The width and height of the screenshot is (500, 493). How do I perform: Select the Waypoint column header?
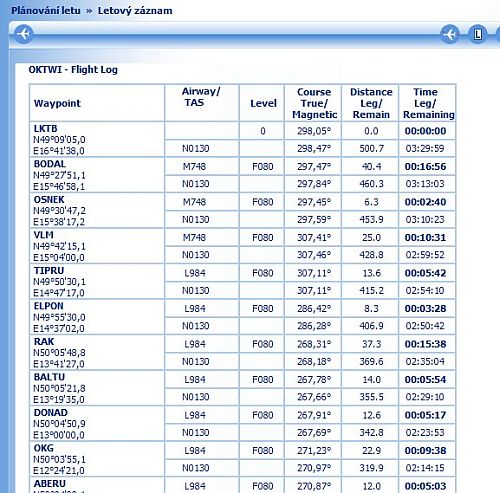(x=57, y=103)
